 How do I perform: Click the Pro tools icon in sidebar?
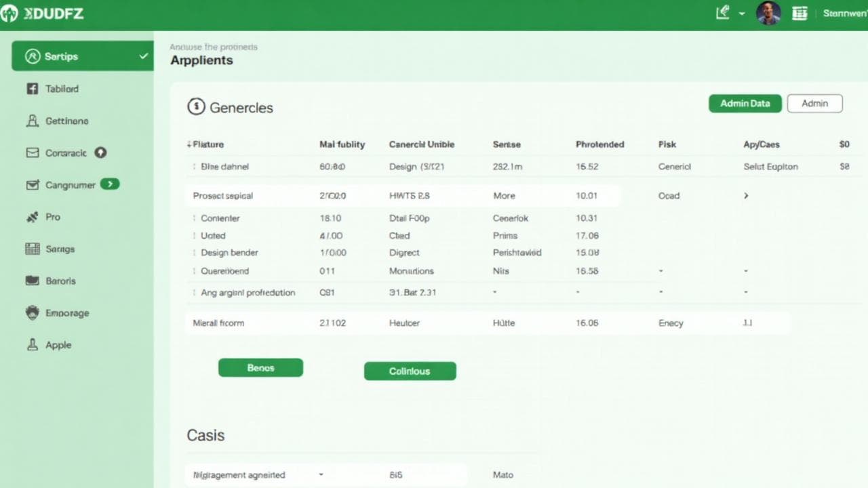point(32,217)
